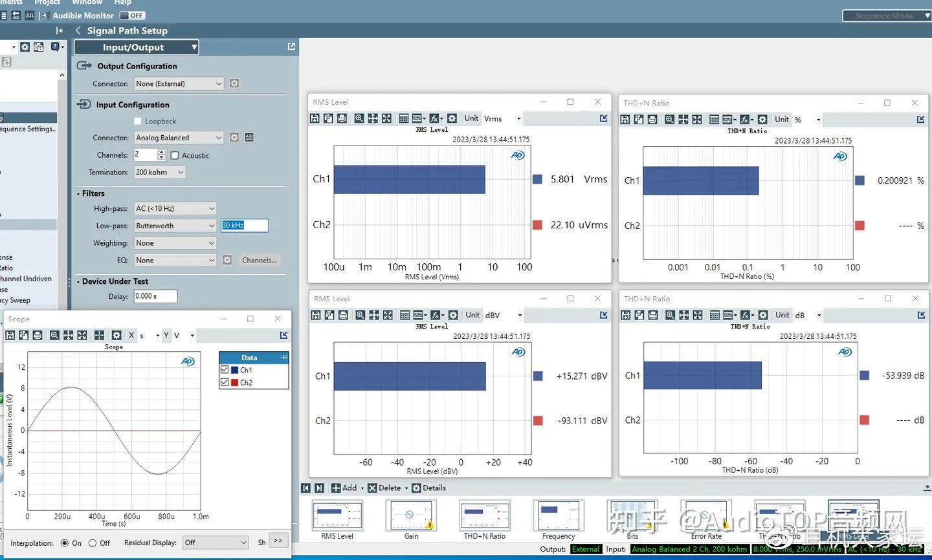Click the Channels... button
Viewport: 932px width, 560px height.
pos(259,260)
